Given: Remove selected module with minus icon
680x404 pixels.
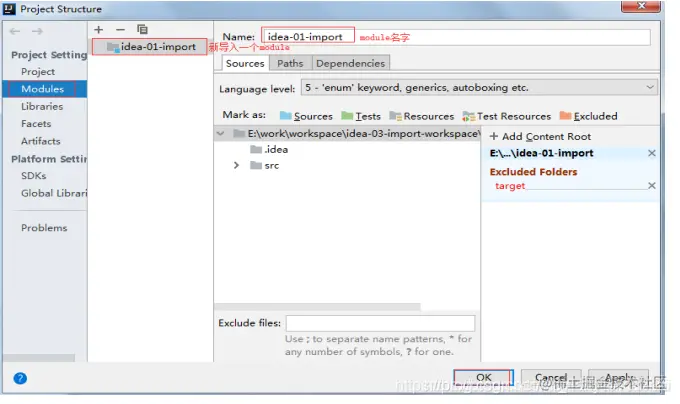Looking at the screenshot, I should tap(120, 29).
